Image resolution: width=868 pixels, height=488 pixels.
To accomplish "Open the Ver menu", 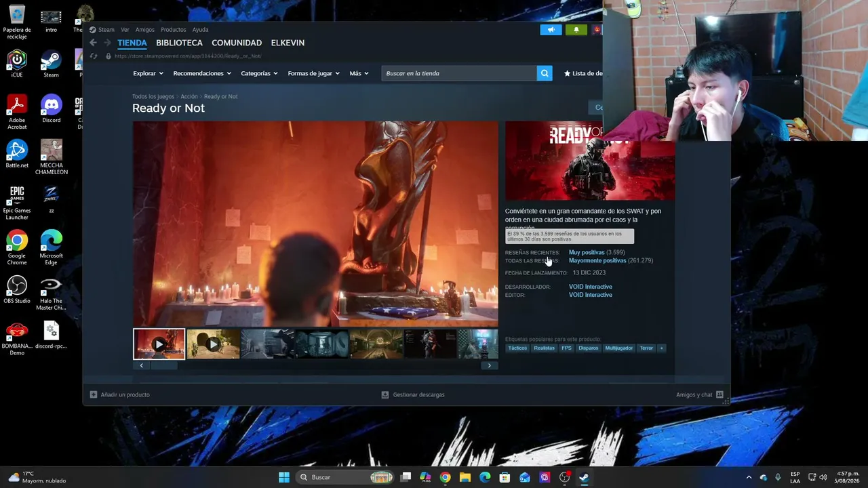I will [125, 30].
